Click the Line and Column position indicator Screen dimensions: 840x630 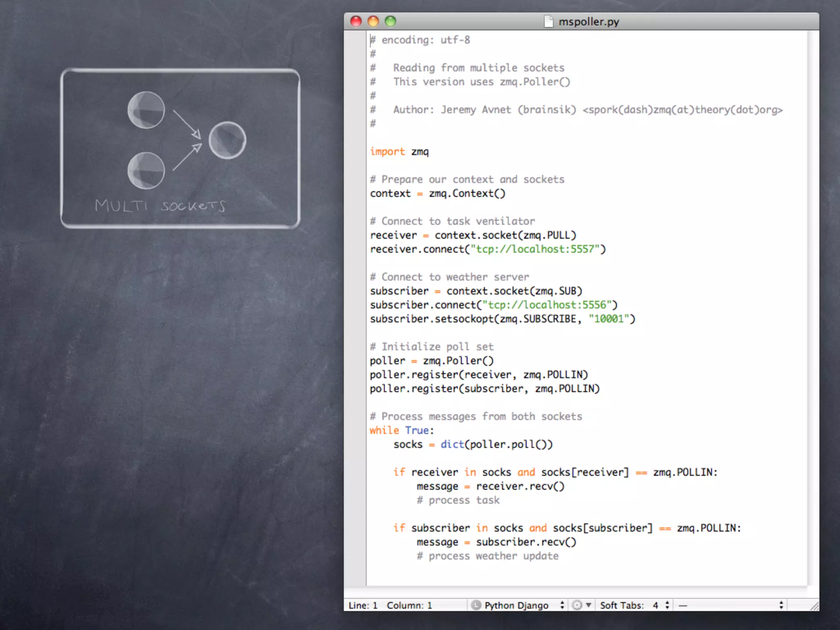[390, 605]
